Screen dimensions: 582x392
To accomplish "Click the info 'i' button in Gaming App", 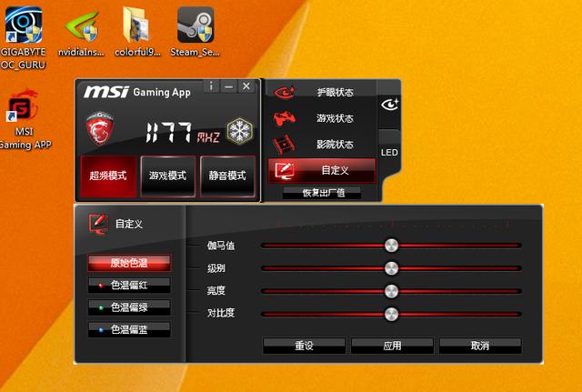I will click(x=212, y=86).
